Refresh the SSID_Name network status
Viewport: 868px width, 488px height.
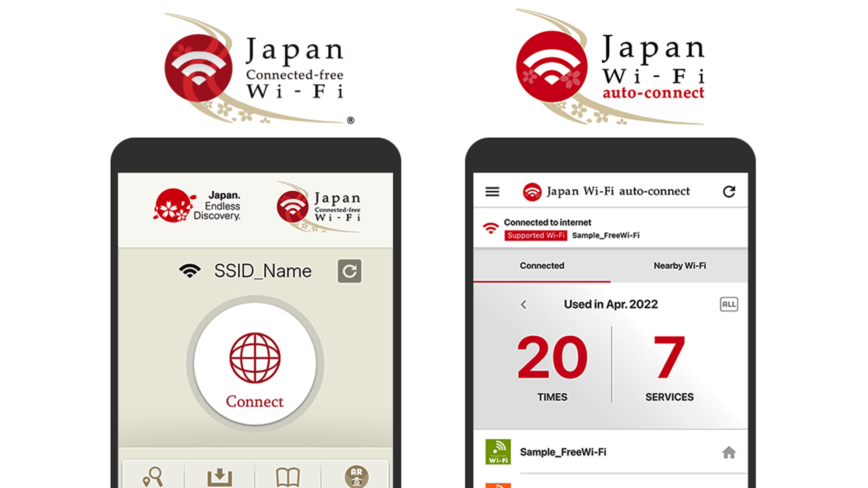pyautogui.click(x=349, y=271)
